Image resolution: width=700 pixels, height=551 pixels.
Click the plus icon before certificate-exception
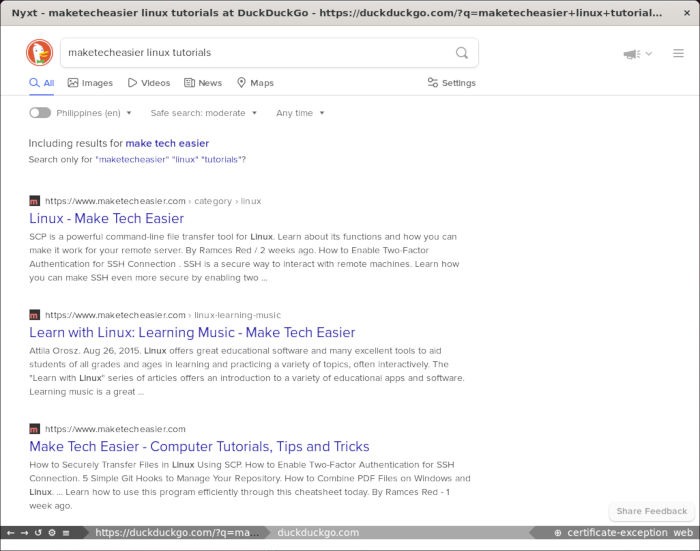[x=558, y=533]
